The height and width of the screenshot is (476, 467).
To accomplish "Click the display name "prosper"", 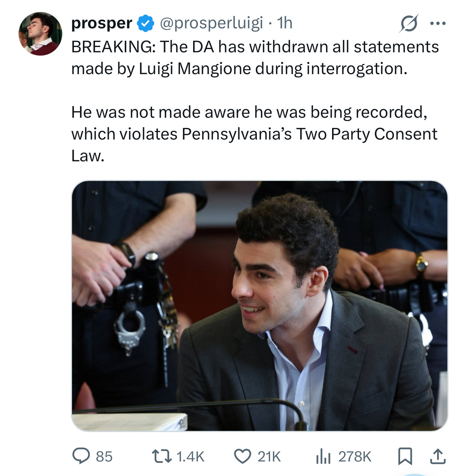I will [101, 23].
